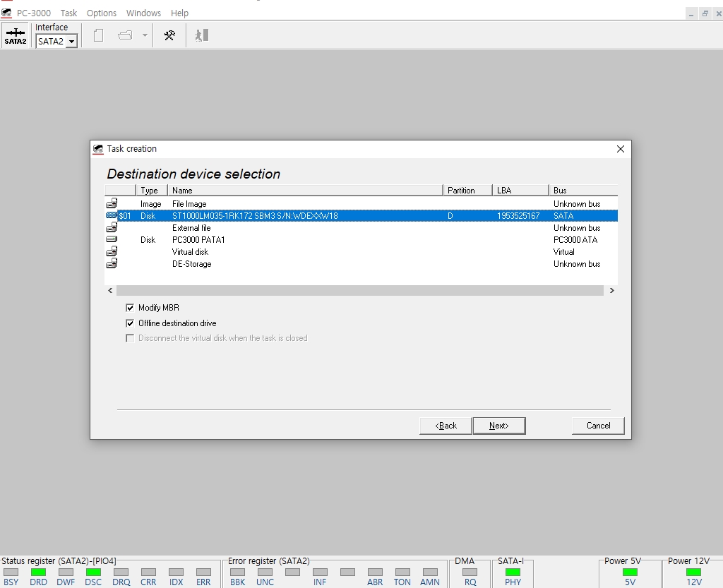Click LBA value 1953525167
This screenshot has width=723, height=588.
(x=518, y=216)
